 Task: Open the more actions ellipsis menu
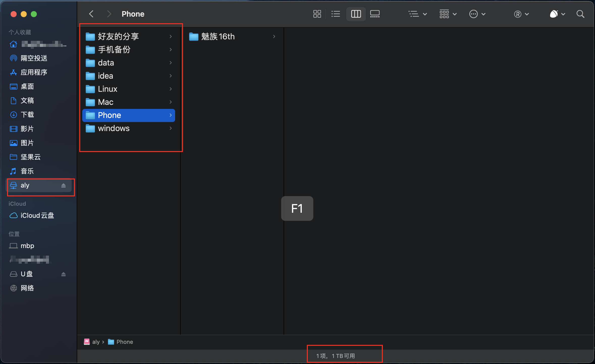[477, 14]
